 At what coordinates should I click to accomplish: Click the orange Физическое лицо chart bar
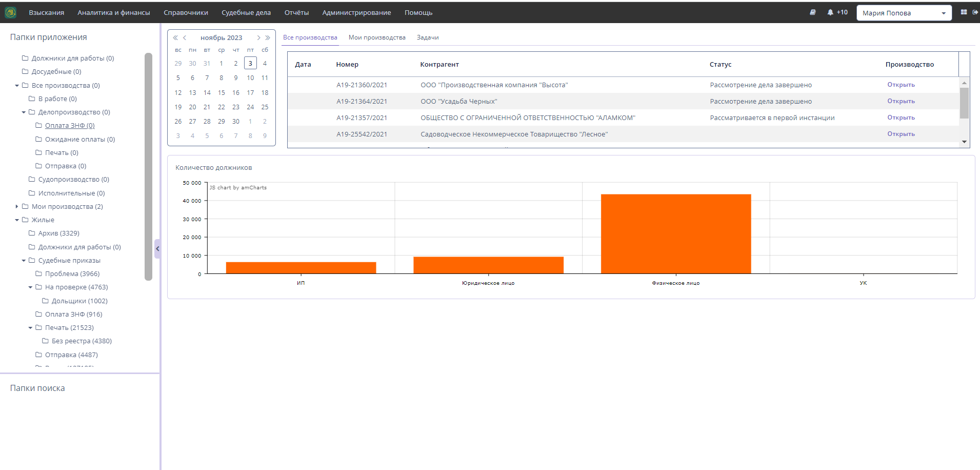[675, 233]
